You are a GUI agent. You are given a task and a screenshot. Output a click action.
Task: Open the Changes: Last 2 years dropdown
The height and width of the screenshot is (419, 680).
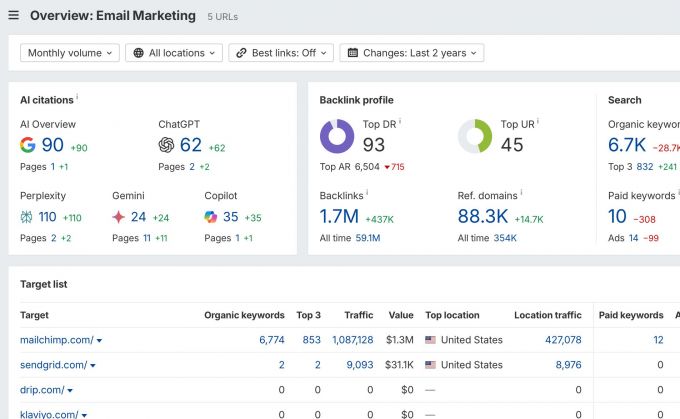[411, 53]
